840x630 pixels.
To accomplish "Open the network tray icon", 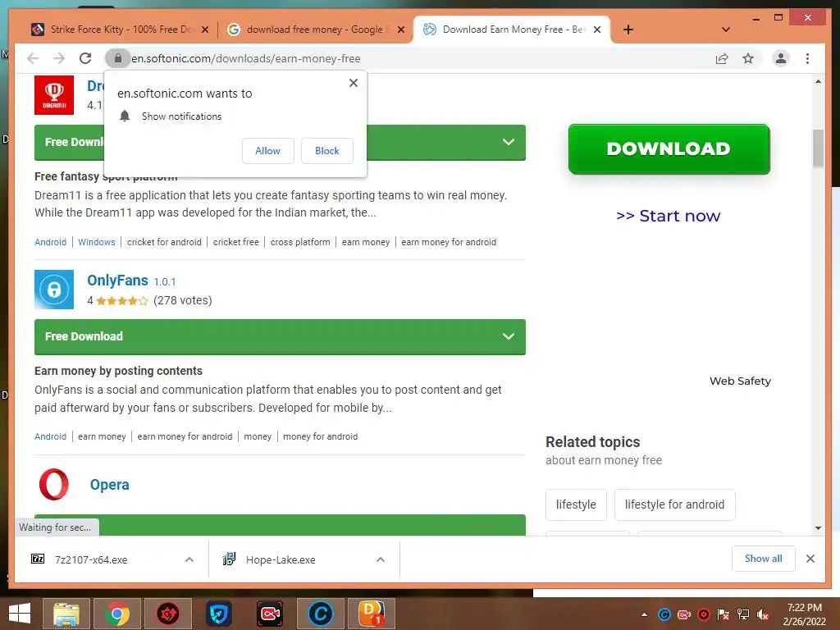I will (743, 614).
